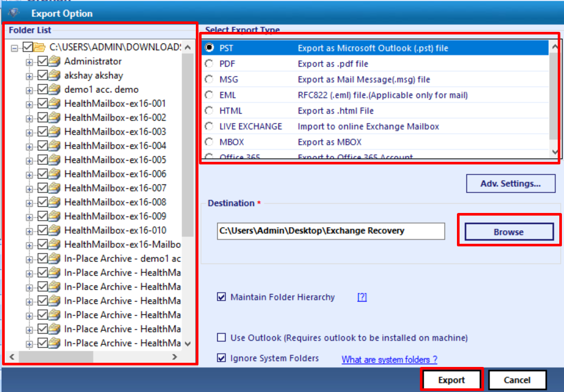Select the HealthMailbox-ex16-003 tree label
Screen dimensions: 564x392
115,132
